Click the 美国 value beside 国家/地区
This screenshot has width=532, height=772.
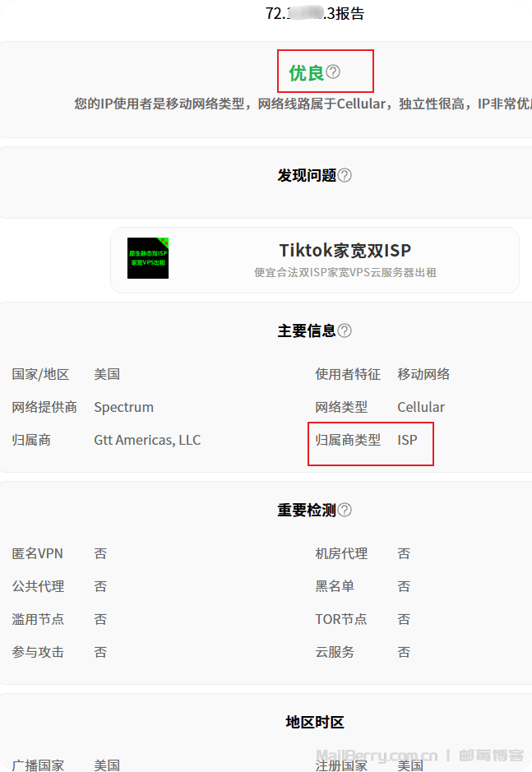pyautogui.click(x=107, y=374)
